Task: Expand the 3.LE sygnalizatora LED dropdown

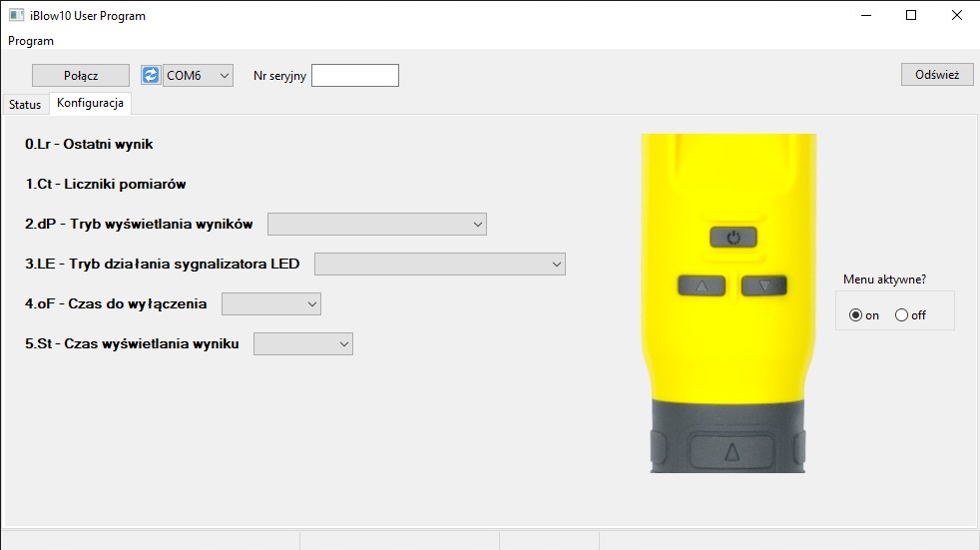Action: point(440,265)
